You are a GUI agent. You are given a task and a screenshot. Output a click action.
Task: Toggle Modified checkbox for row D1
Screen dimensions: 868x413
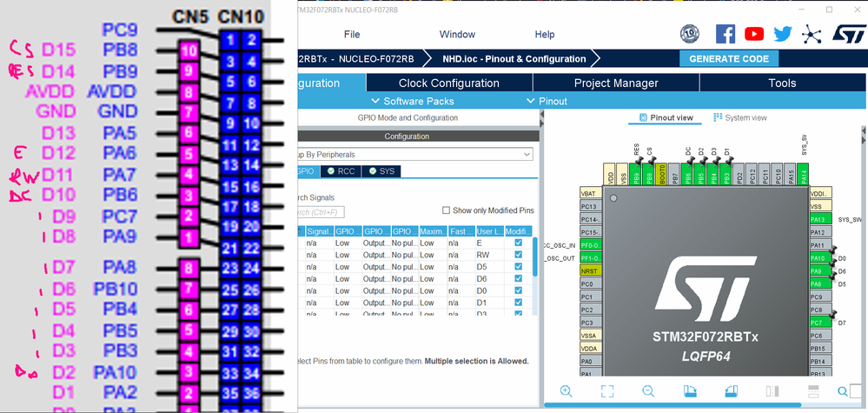[x=518, y=303]
